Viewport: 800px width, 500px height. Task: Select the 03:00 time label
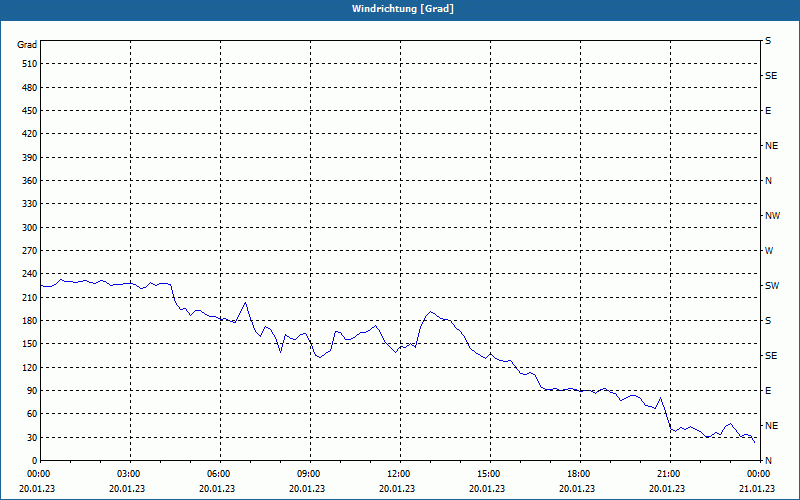127,474
